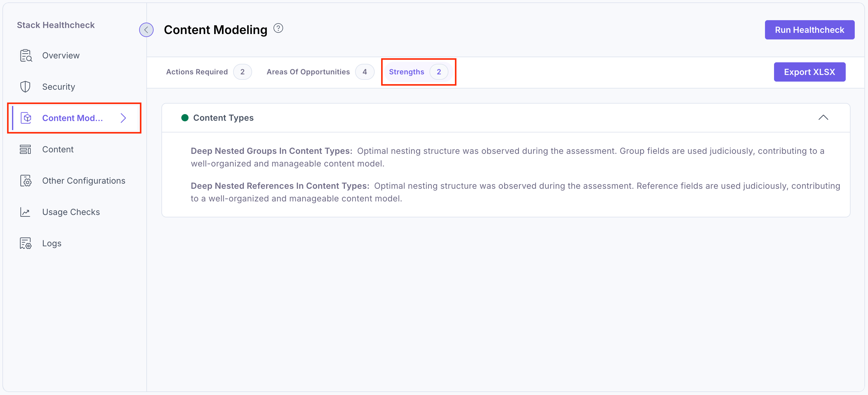The height and width of the screenshot is (395, 868).
Task: Click the Content Modeling cube icon
Action: [x=26, y=118]
